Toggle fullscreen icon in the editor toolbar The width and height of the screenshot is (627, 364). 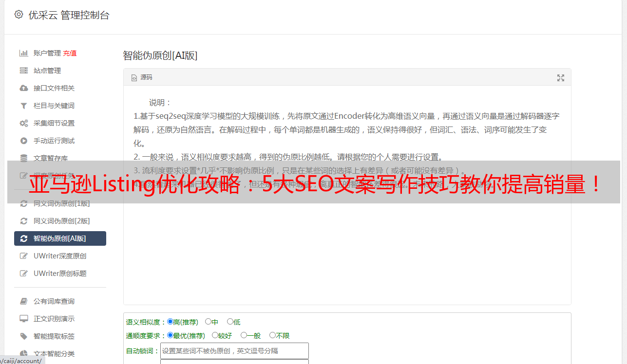[561, 78]
